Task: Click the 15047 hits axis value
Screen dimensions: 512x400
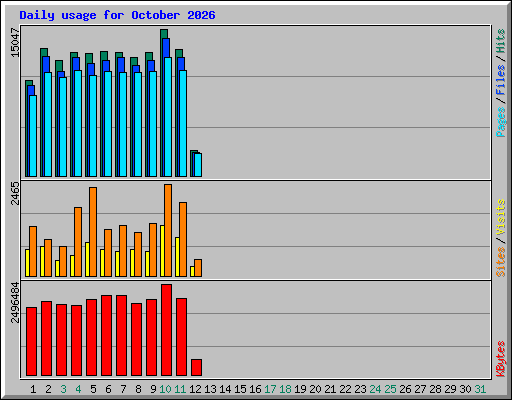Action: [x=15, y=43]
